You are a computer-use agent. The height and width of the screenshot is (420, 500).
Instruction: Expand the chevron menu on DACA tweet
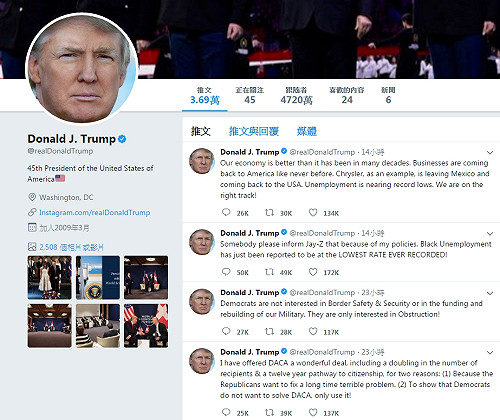tap(490, 353)
